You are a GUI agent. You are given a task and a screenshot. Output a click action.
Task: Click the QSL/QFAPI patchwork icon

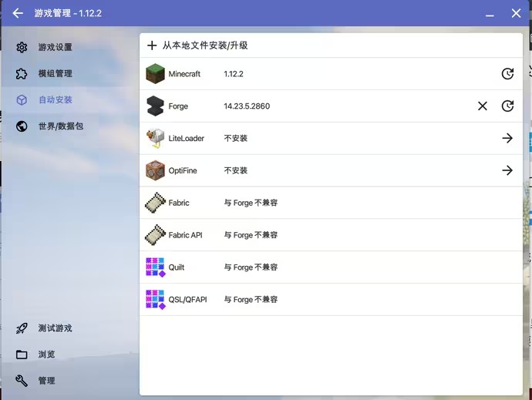click(x=156, y=300)
